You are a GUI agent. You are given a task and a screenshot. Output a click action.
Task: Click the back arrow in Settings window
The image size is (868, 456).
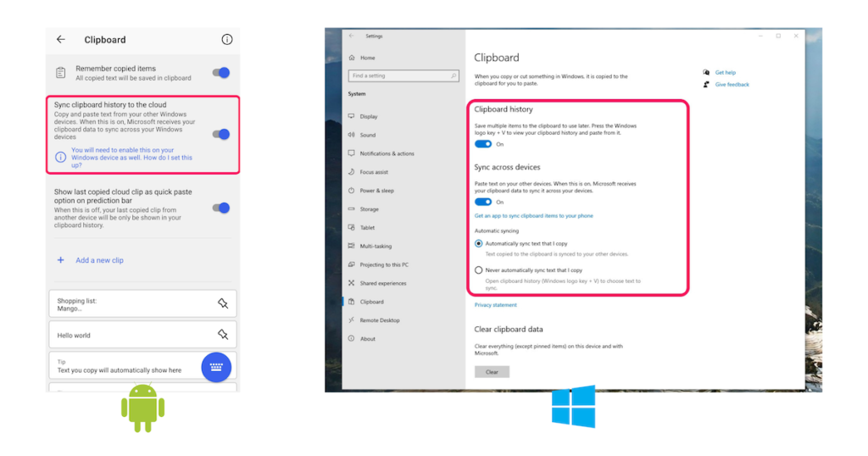click(352, 36)
